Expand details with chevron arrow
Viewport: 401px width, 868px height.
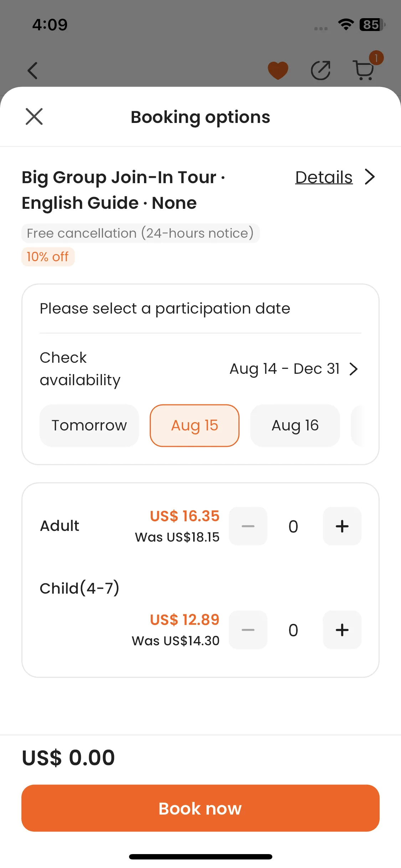(x=370, y=177)
